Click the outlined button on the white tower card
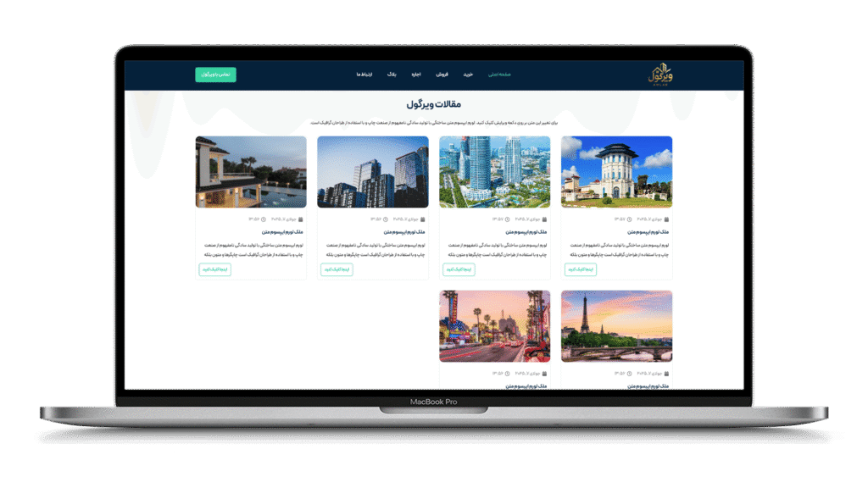 click(x=581, y=269)
